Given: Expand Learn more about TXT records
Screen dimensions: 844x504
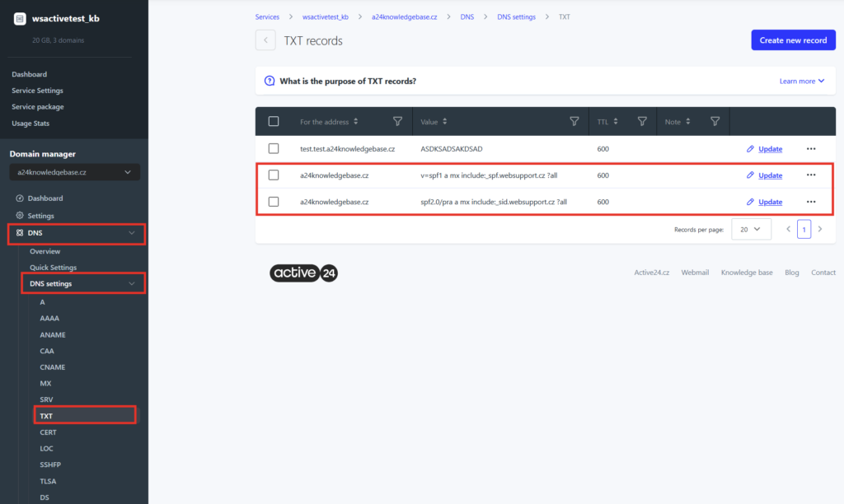Looking at the screenshot, I should point(802,82).
